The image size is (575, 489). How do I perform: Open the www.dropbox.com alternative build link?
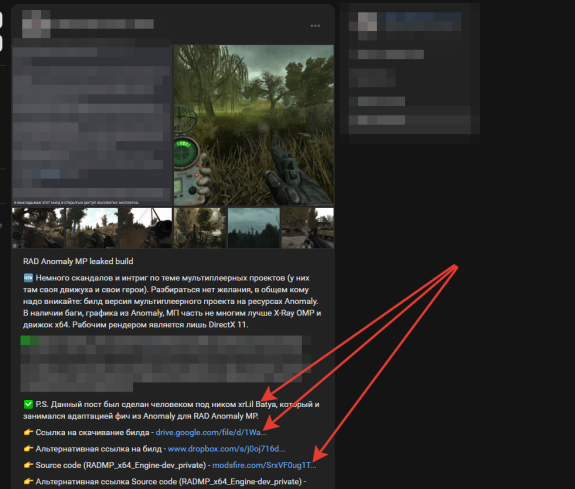pos(226,449)
